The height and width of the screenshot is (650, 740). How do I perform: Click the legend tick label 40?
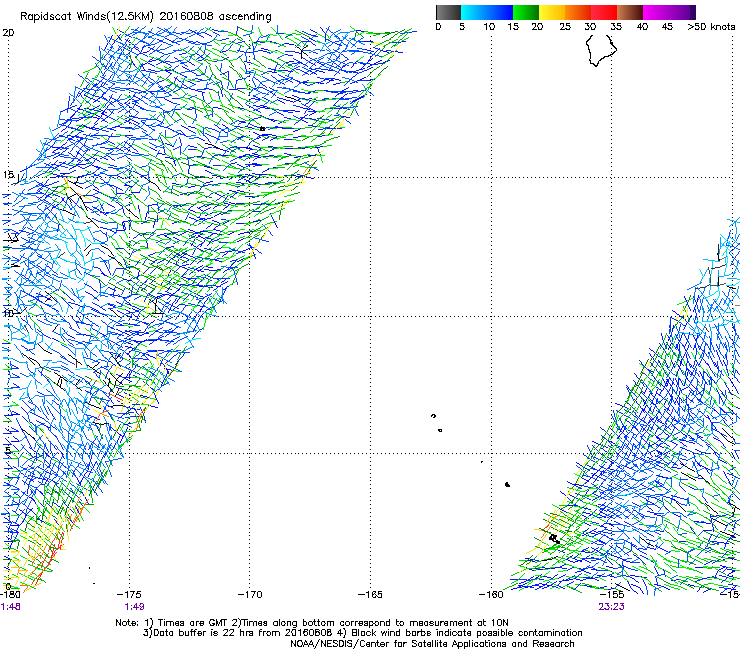tap(642, 27)
